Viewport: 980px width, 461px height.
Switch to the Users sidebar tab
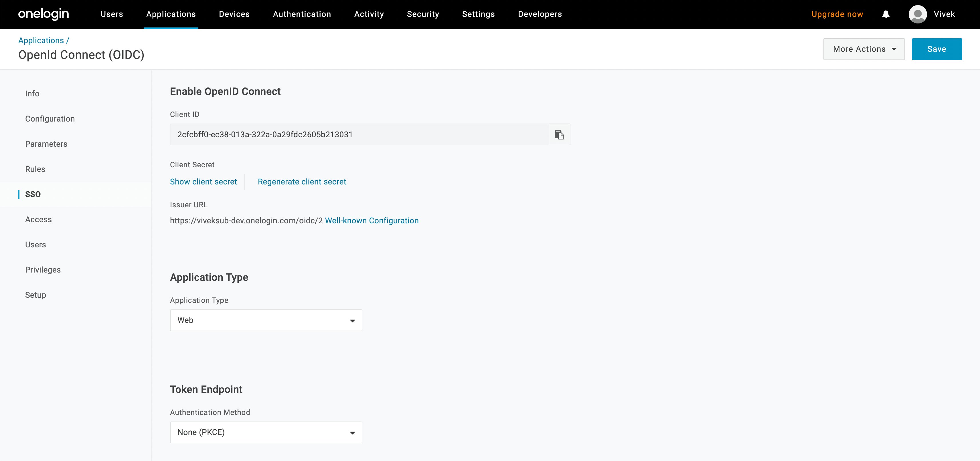[35, 245]
